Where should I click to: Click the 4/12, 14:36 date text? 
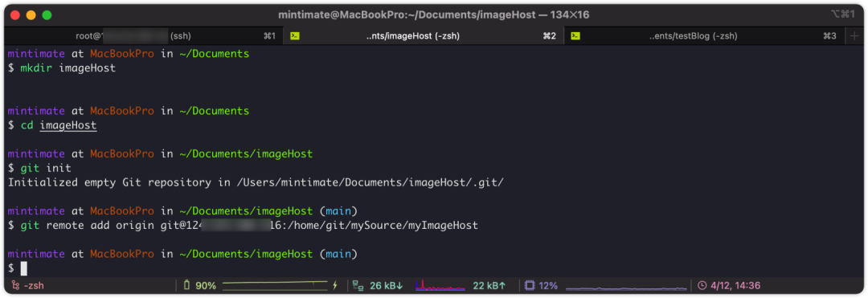coord(735,286)
